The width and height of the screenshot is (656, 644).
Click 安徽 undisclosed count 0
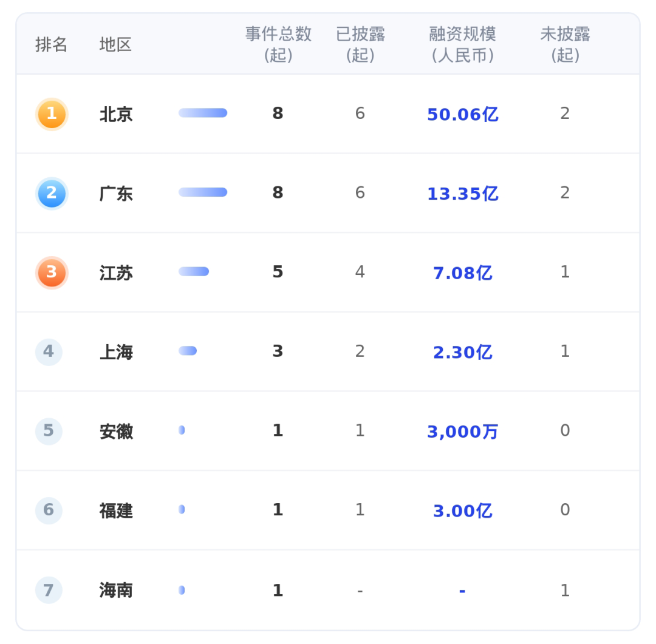(x=565, y=430)
